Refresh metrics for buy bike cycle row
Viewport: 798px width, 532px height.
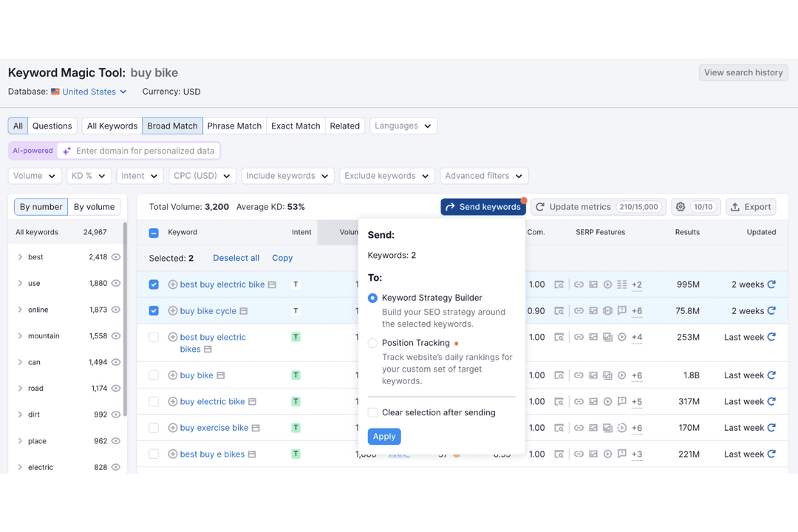click(771, 310)
